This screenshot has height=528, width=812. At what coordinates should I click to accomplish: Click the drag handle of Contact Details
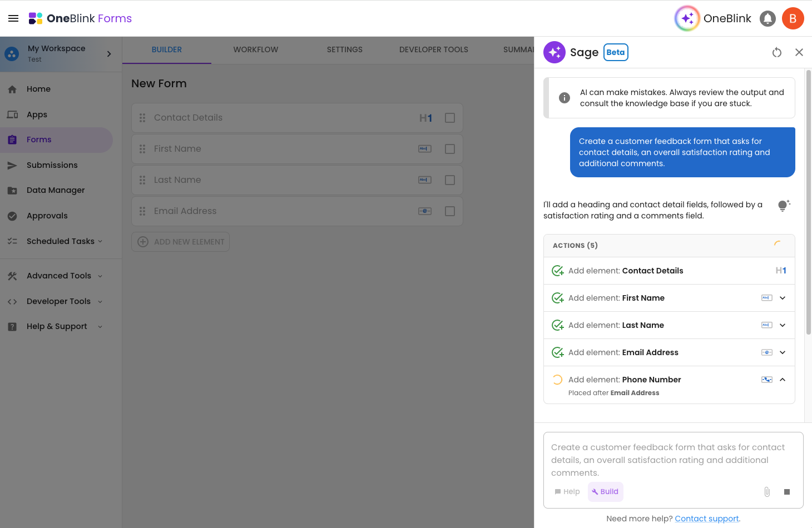coord(142,118)
